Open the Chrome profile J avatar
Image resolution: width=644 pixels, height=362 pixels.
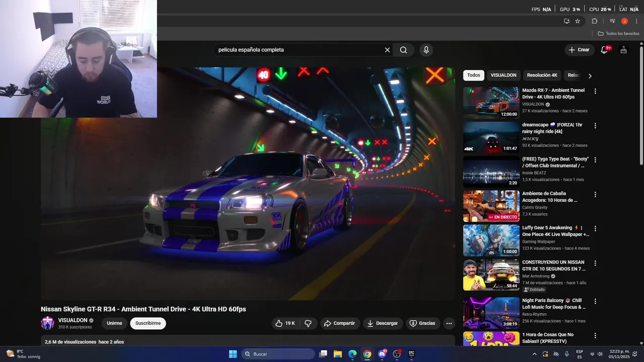tap(624, 21)
